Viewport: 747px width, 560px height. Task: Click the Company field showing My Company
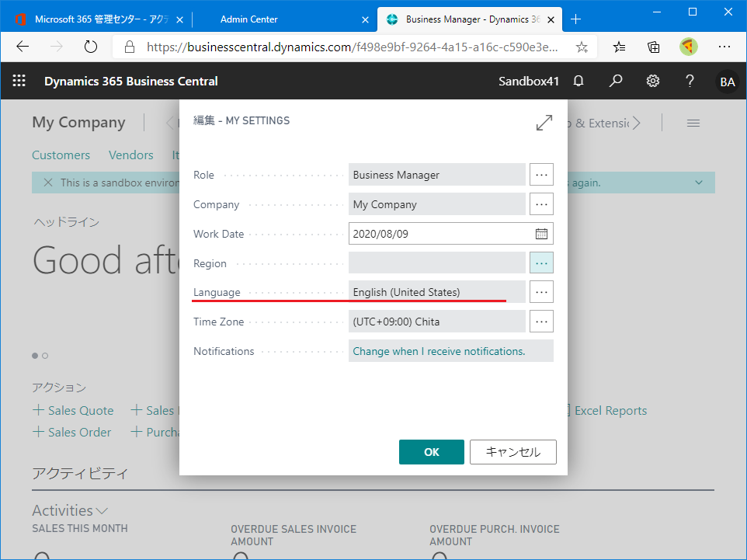[x=437, y=204]
